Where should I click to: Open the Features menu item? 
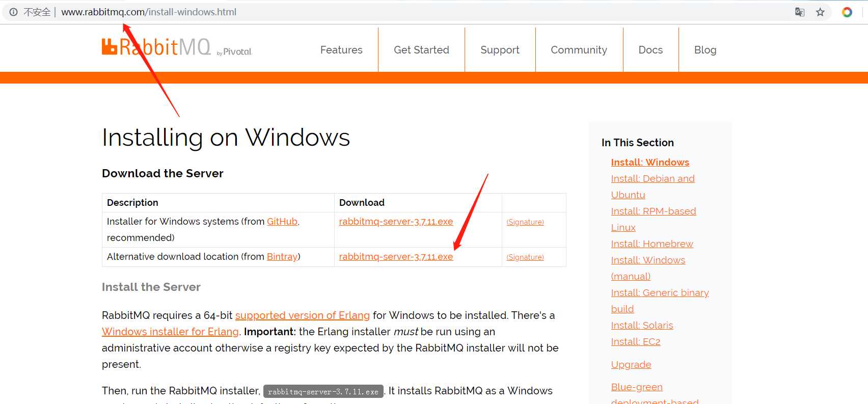pos(341,50)
